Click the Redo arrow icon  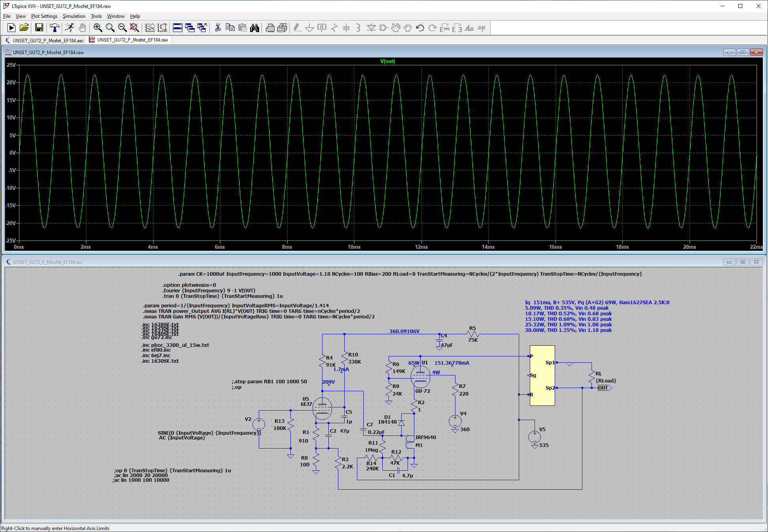tap(432, 28)
